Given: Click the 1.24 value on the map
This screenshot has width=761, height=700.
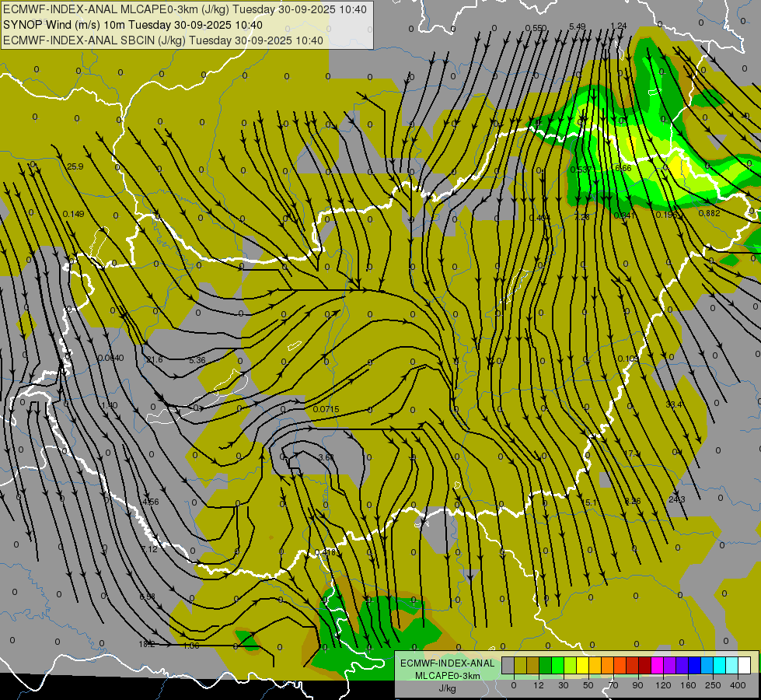Looking at the screenshot, I should pos(618,26).
